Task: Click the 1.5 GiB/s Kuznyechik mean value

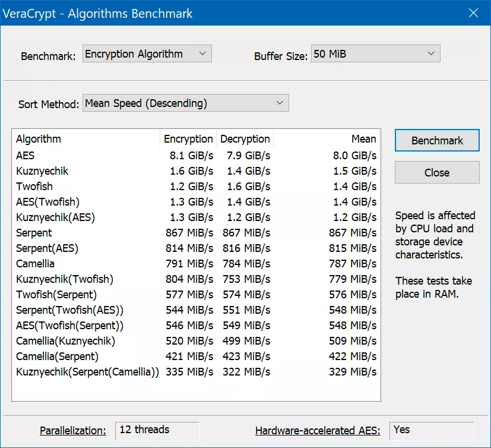Action: [354, 171]
